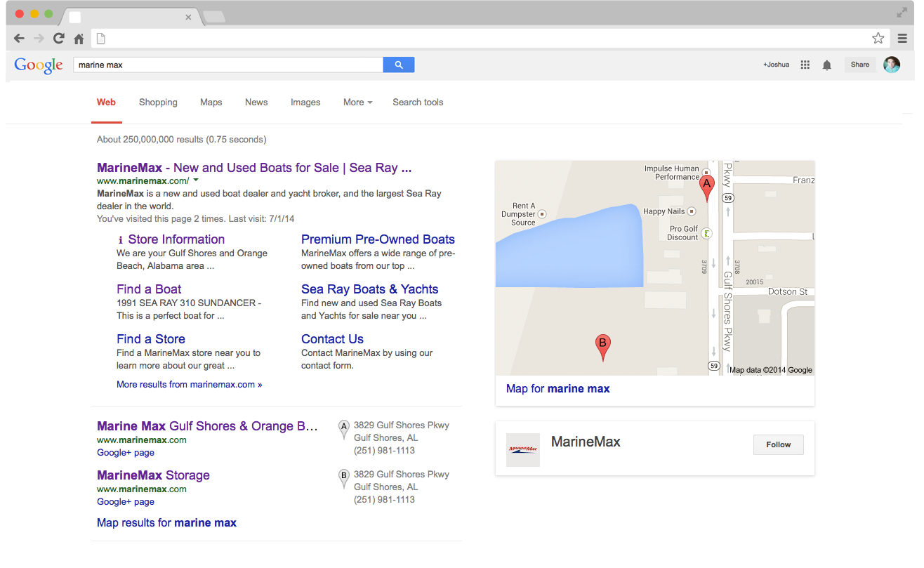Viewport: 924px width, 568px height.
Task: Reload the page with refresh icon
Action: (59, 39)
